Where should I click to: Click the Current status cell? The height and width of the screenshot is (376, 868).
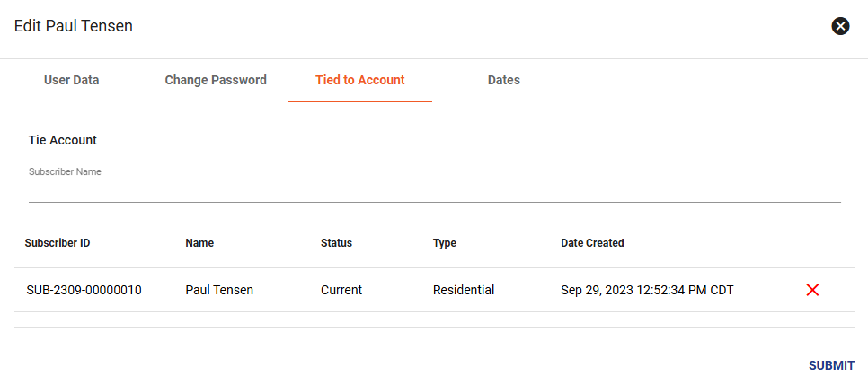(x=341, y=290)
